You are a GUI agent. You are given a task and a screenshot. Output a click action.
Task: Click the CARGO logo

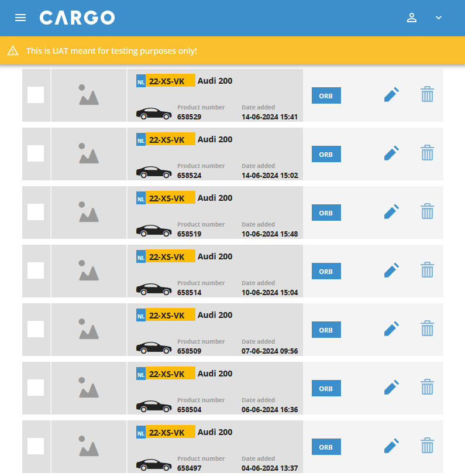click(x=77, y=18)
